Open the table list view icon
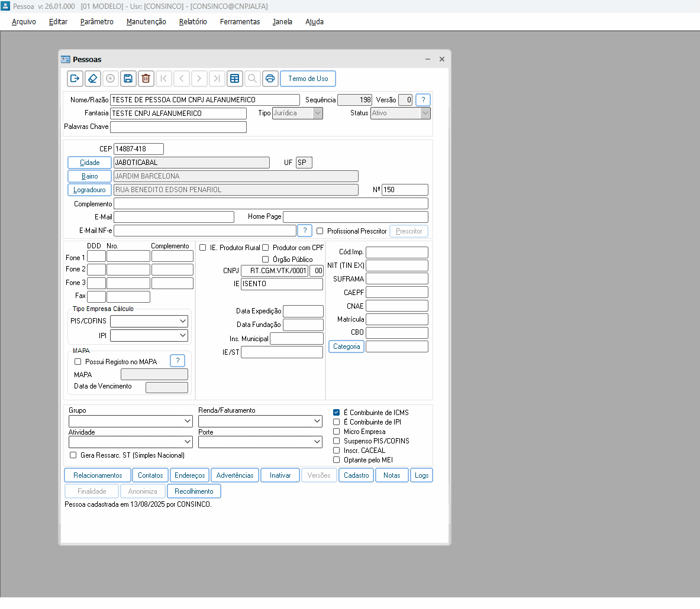 pyautogui.click(x=235, y=79)
